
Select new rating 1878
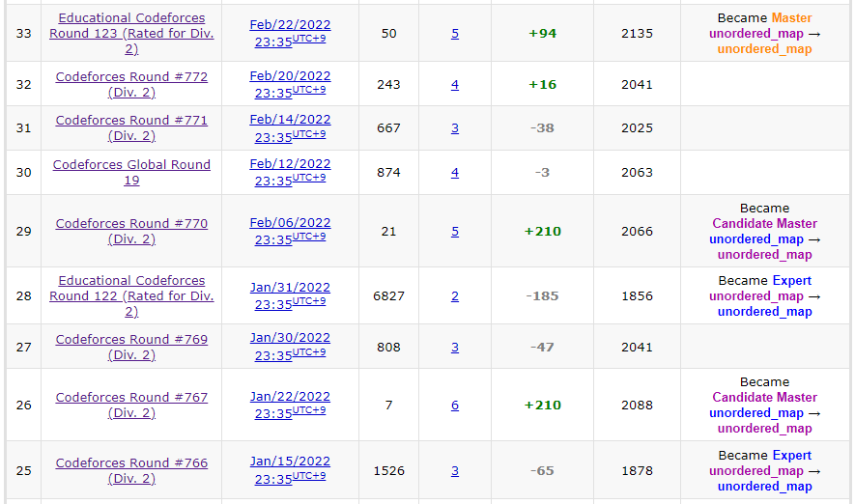pyautogui.click(x=637, y=471)
